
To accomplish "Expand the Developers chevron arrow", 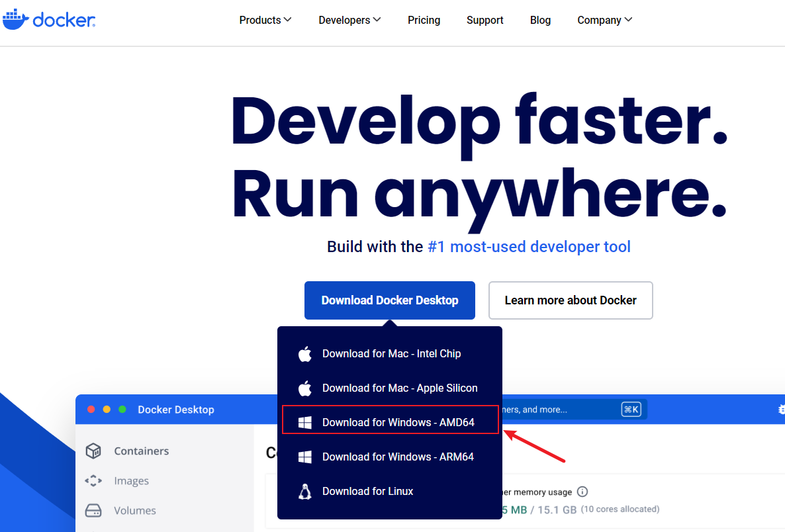I will [377, 19].
